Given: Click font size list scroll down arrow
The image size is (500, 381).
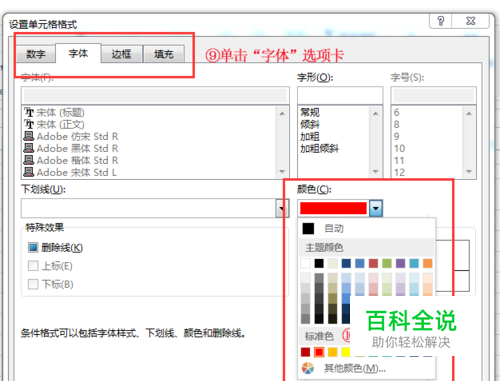Looking at the screenshot, I should click(469, 171).
